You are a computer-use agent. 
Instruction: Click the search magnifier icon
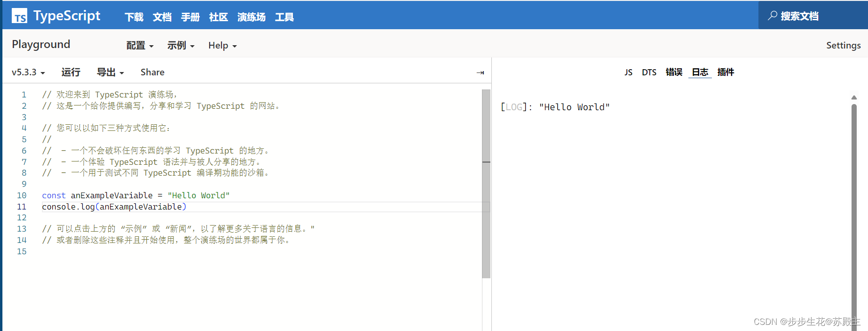click(x=772, y=16)
